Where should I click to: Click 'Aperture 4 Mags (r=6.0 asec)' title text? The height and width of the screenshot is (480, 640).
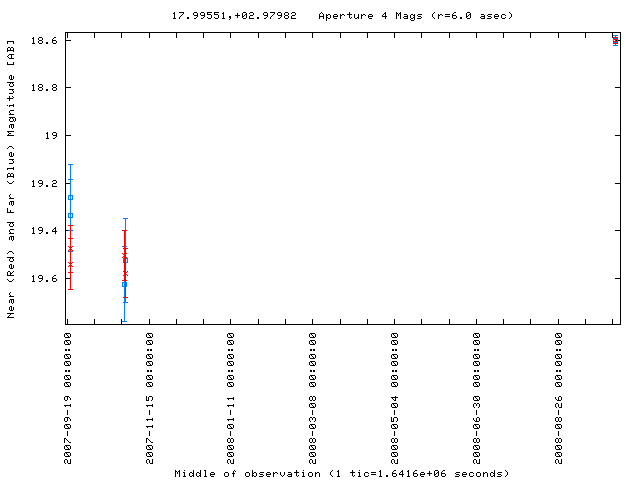pos(416,16)
